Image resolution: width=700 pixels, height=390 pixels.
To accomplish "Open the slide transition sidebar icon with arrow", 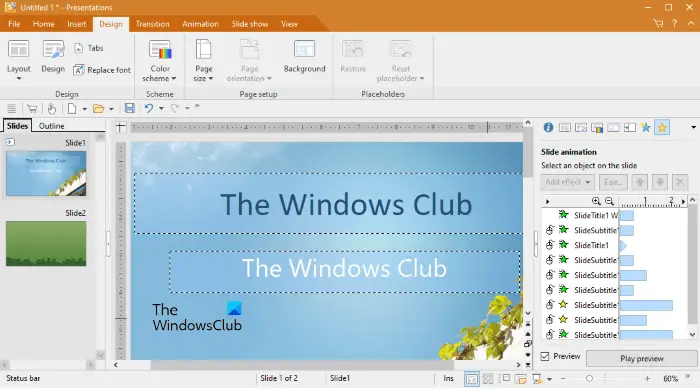I will pyautogui.click(x=629, y=128).
